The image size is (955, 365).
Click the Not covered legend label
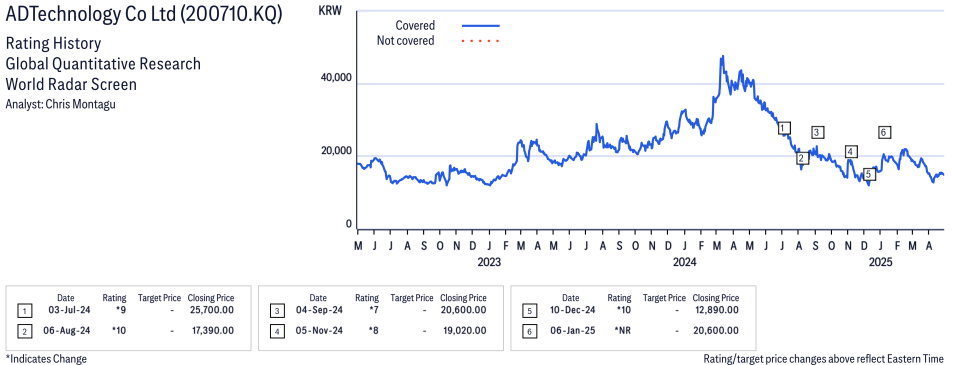pos(406,41)
